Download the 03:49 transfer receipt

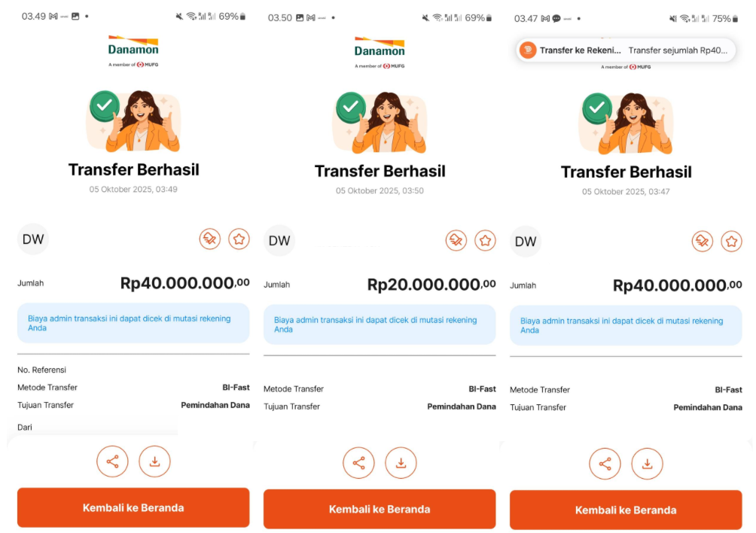pyautogui.click(x=154, y=461)
